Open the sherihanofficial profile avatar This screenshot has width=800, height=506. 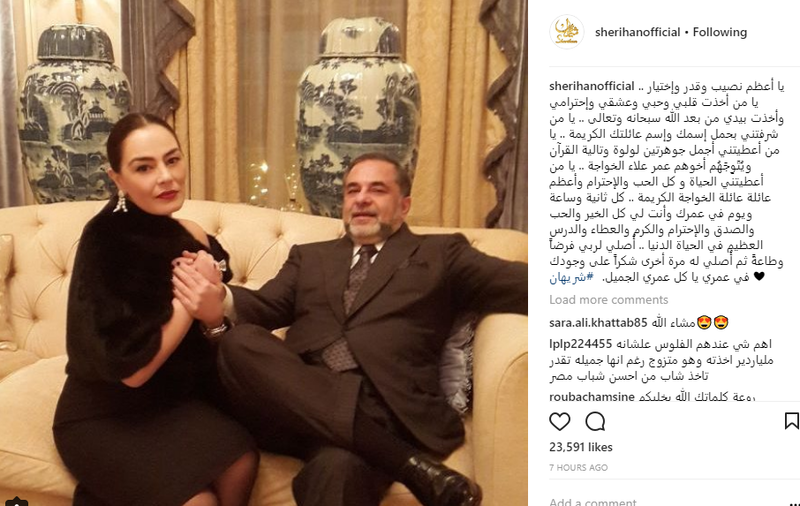point(566,32)
